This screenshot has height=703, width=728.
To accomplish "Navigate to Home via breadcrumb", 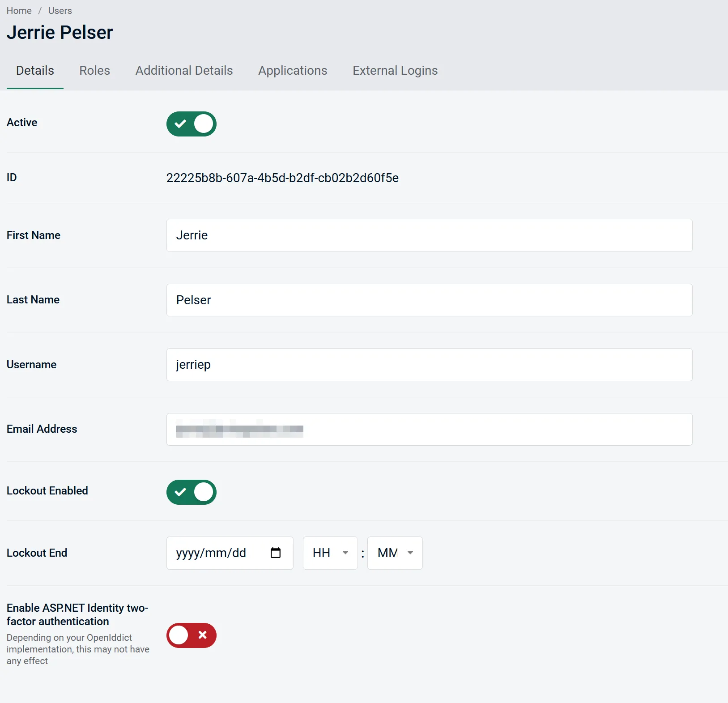I will click(19, 10).
